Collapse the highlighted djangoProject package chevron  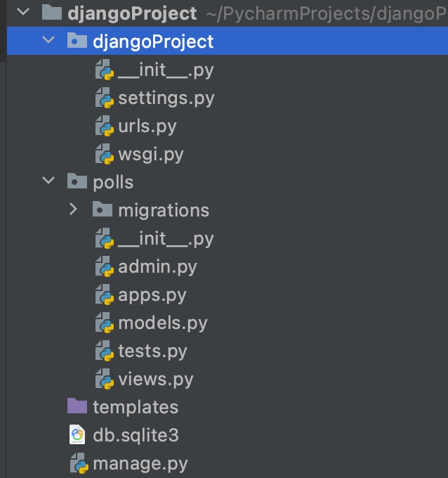tap(48, 39)
